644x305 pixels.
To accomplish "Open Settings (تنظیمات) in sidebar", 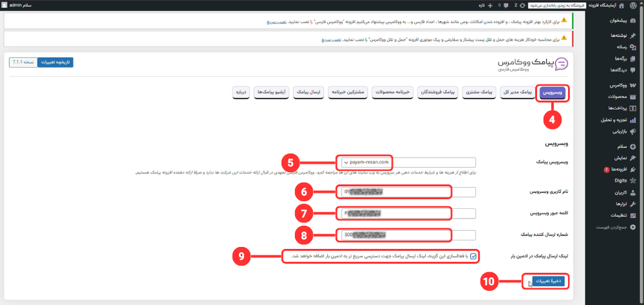I will (634, 216).
